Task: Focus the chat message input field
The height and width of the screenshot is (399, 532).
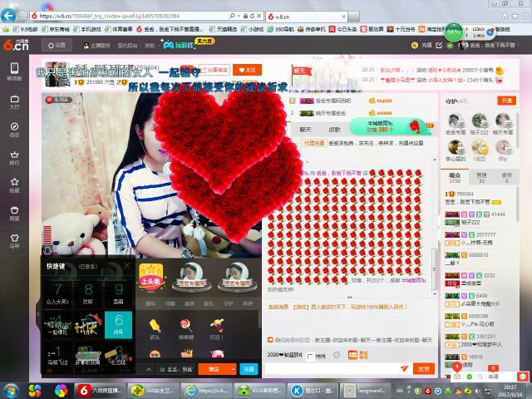Action: pyautogui.click(x=334, y=369)
